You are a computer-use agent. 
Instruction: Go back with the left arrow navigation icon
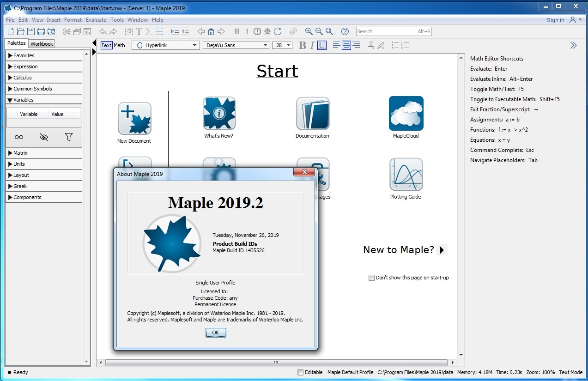pos(201,31)
